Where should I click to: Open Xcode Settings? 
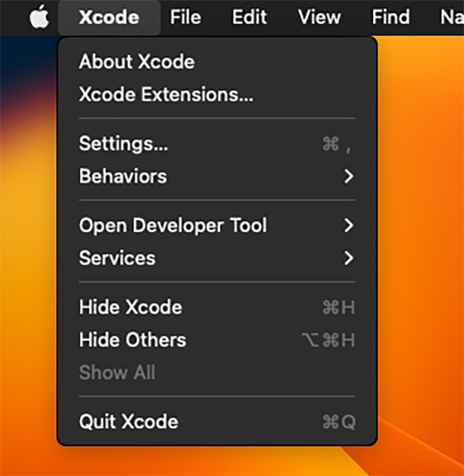[x=123, y=144]
